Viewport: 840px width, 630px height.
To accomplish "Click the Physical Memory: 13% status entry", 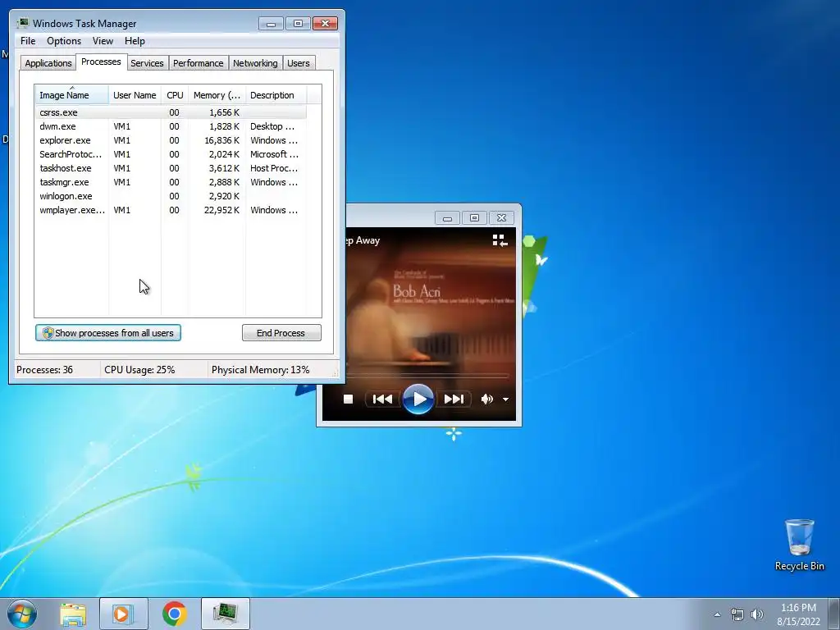I will 260,370.
